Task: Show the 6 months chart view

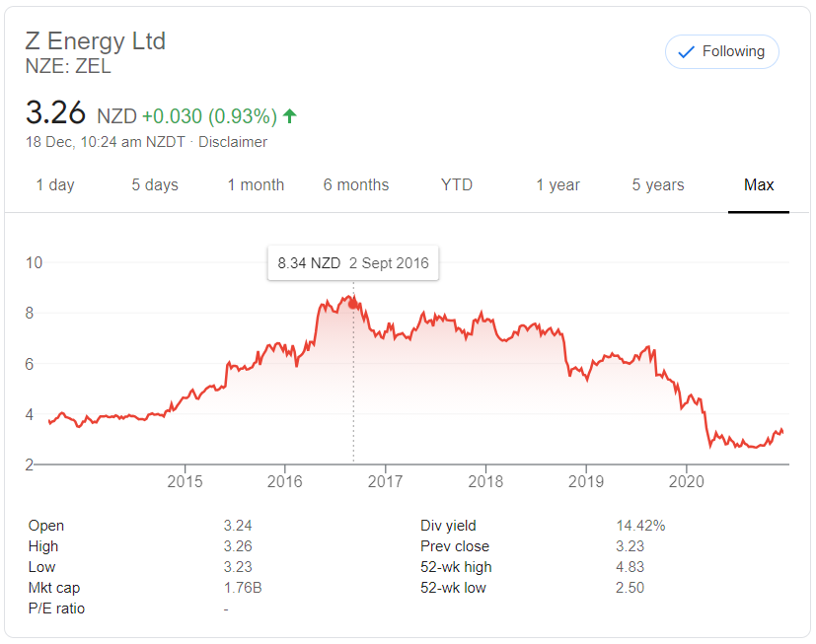Action: click(356, 184)
